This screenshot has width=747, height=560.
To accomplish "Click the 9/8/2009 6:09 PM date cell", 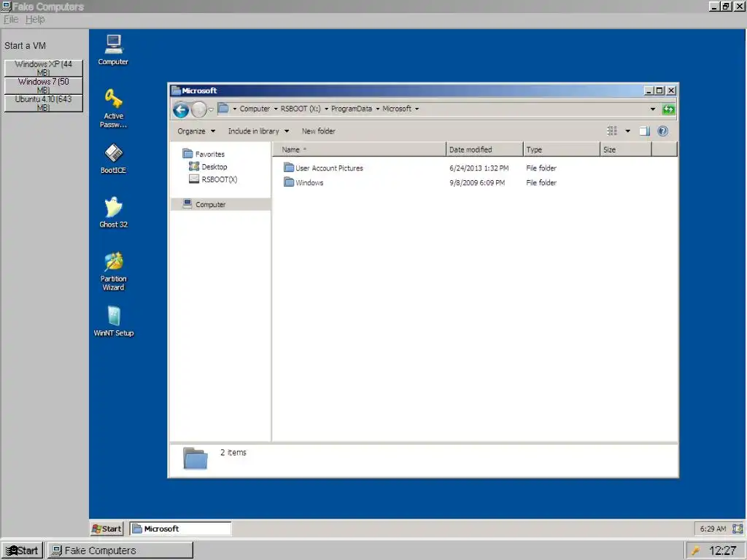I will 477,183.
